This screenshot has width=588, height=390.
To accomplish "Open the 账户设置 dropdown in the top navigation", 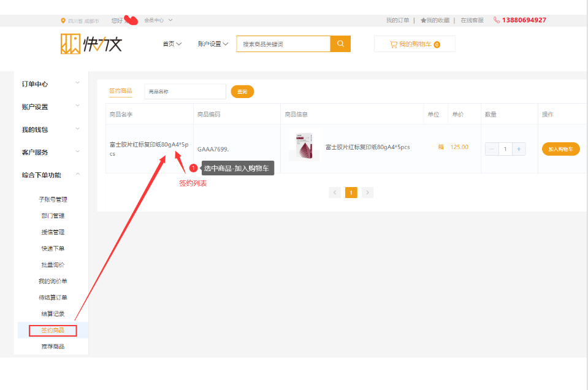I will pos(213,44).
